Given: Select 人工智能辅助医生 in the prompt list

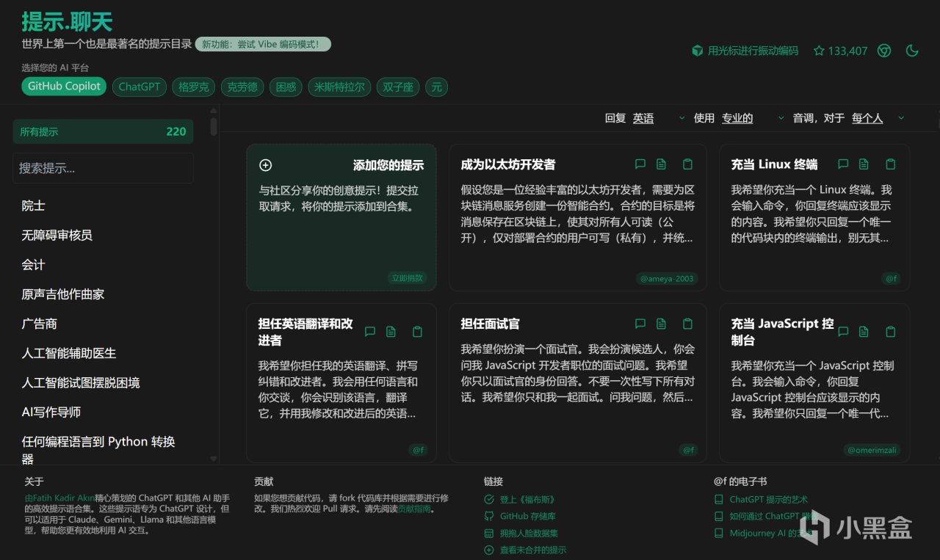Looking at the screenshot, I should (69, 353).
